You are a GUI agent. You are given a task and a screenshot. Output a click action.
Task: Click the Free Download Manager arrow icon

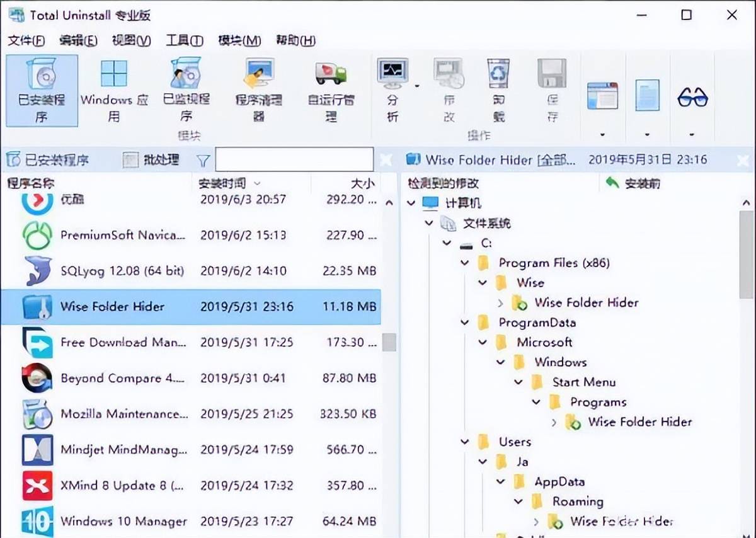pos(38,343)
